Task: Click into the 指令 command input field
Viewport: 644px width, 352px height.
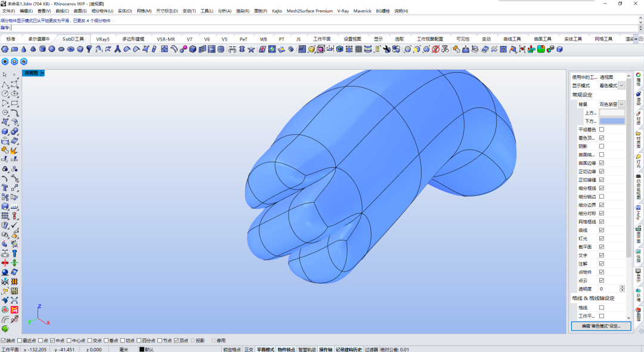Action: point(324,28)
